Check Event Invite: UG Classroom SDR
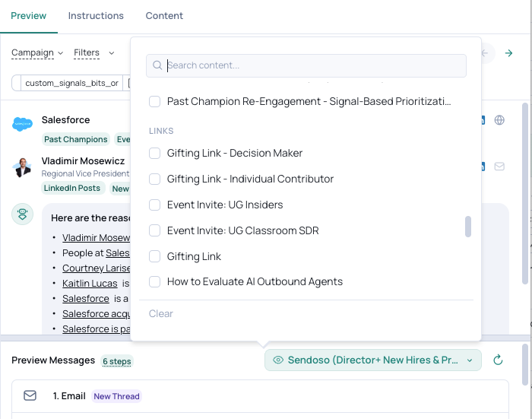The width and height of the screenshot is (532, 419). pyautogui.click(x=155, y=230)
